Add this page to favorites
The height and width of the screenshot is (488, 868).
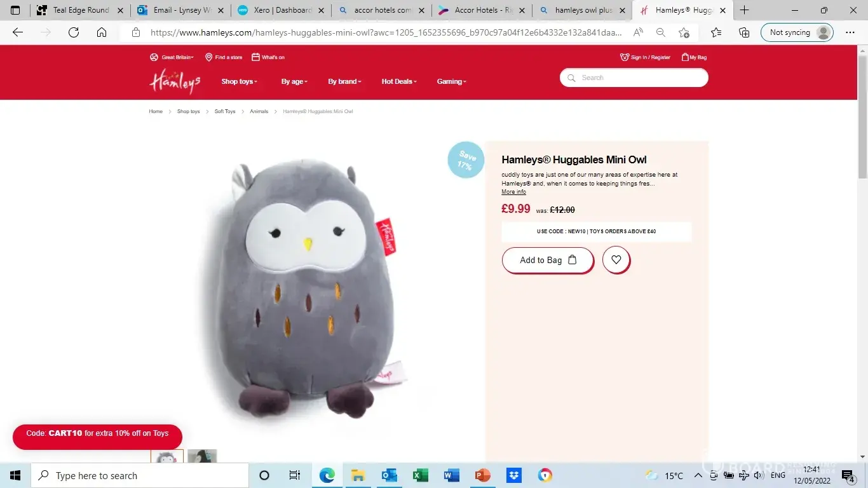[x=684, y=32]
